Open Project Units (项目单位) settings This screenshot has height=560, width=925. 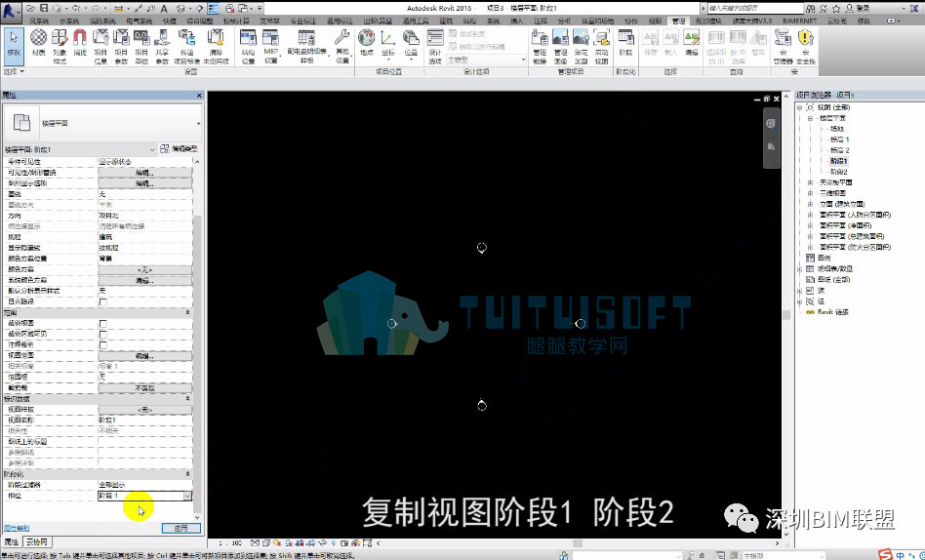[141, 47]
